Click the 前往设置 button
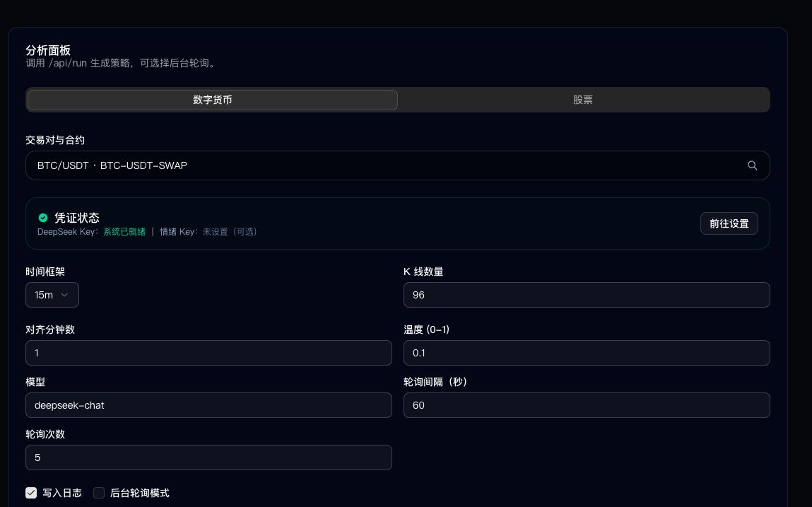Screen dimensions: 812x507 (729, 223)
